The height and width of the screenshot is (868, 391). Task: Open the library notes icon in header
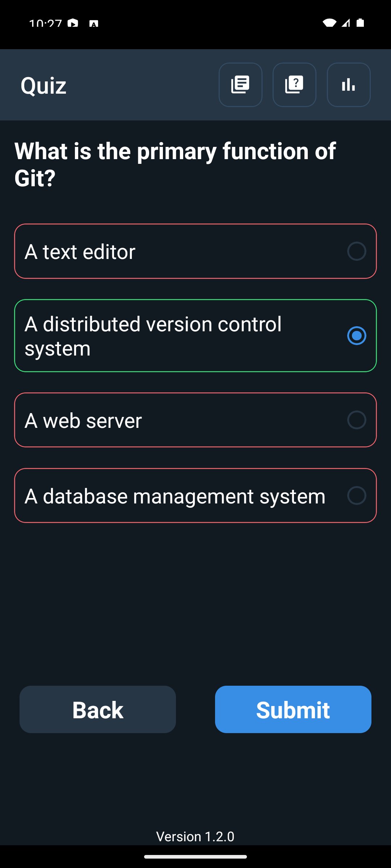(240, 85)
